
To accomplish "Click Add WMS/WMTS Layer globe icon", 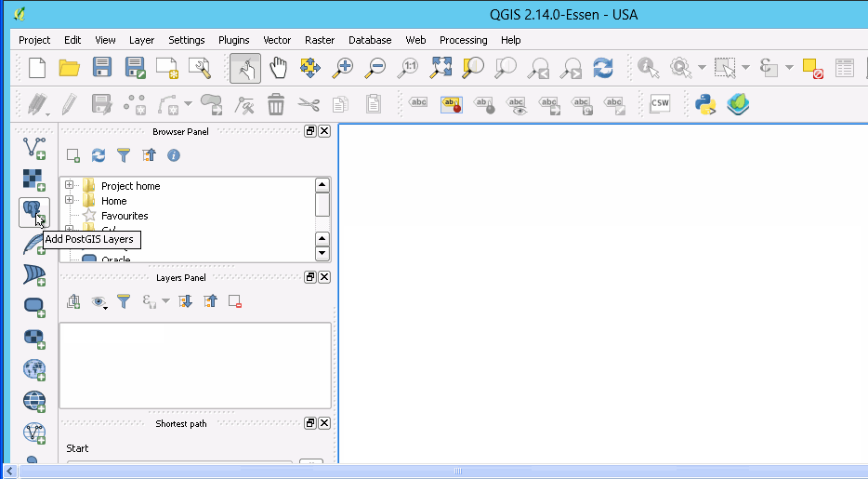I will tap(34, 369).
